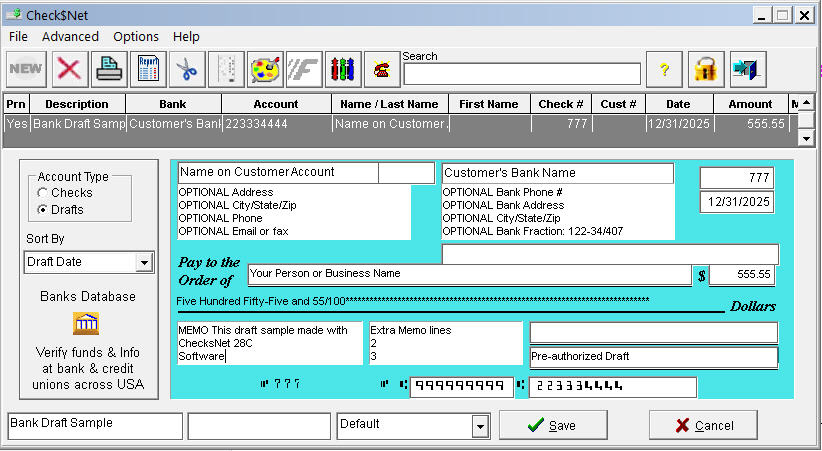Screen dimensions: 822x451
Task: Open the Default dropdown at bottom
Action: (x=478, y=425)
